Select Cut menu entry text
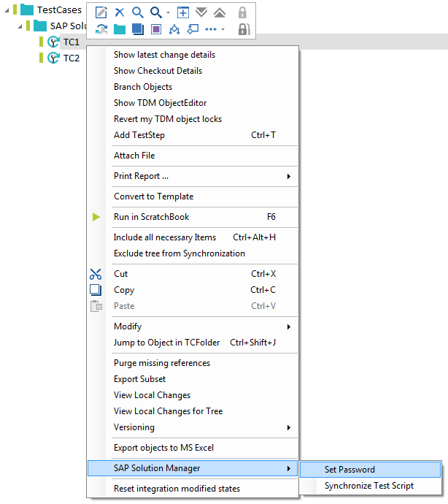The width and height of the screenshot is (448, 504). pyautogui.click(x=120, y=274)
